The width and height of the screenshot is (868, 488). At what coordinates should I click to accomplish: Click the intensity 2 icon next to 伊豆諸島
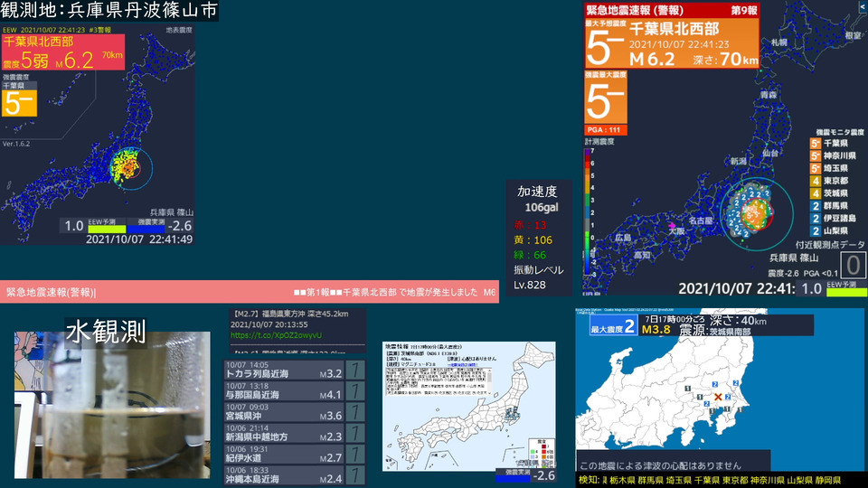coord(816,219)
